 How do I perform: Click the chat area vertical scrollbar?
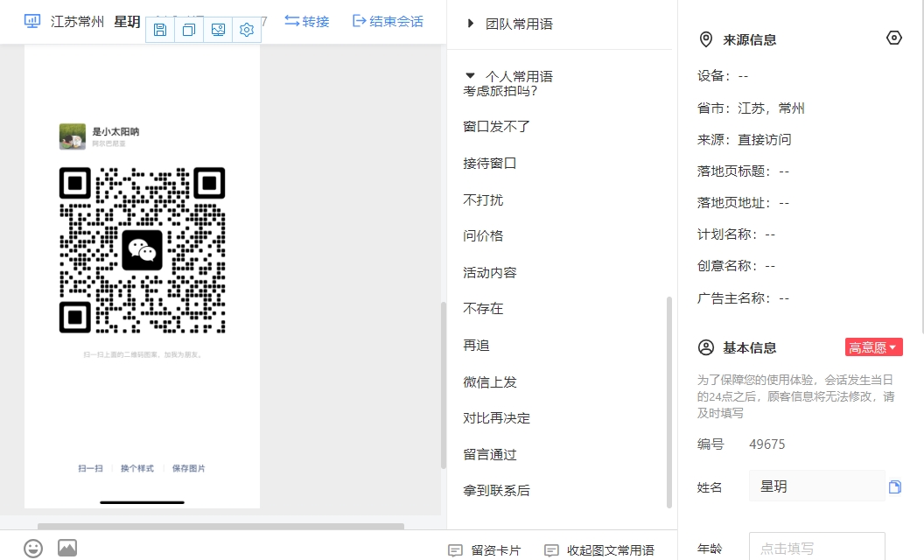pos(443,385)
